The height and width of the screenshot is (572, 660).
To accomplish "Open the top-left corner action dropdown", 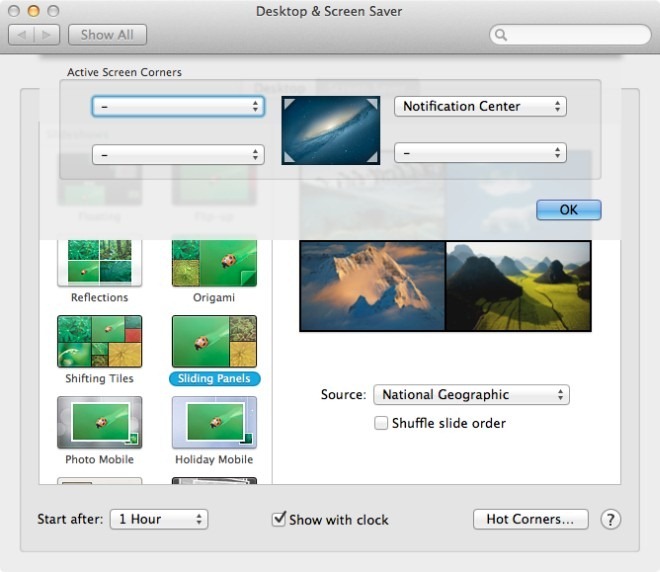I will (178, 106).
